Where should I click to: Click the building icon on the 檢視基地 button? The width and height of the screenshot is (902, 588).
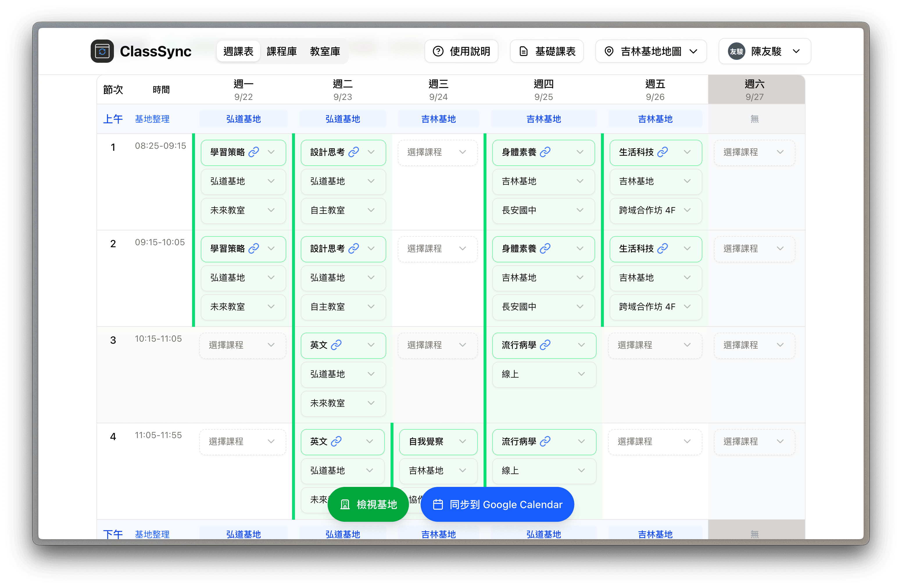click(x=345, y=504)
